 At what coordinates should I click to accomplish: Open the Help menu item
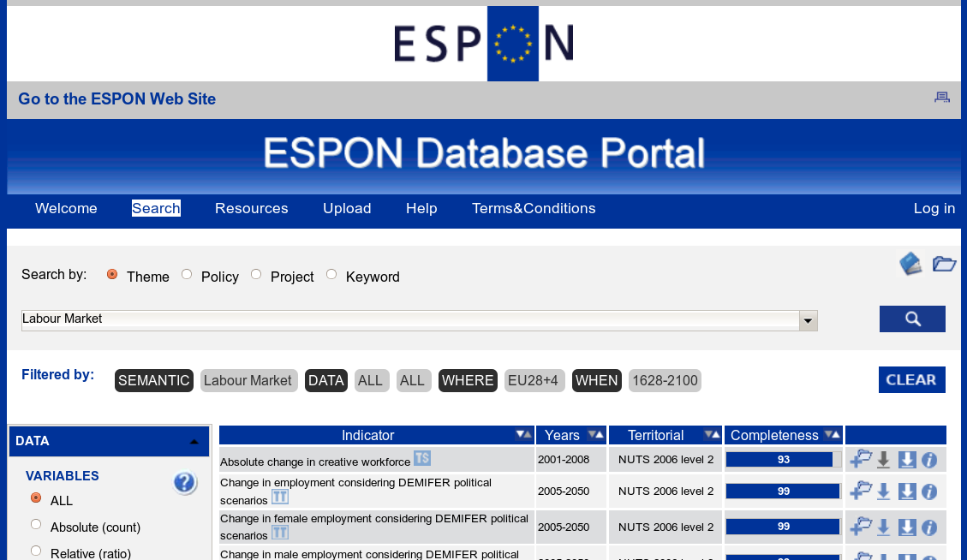click(421, 208)
